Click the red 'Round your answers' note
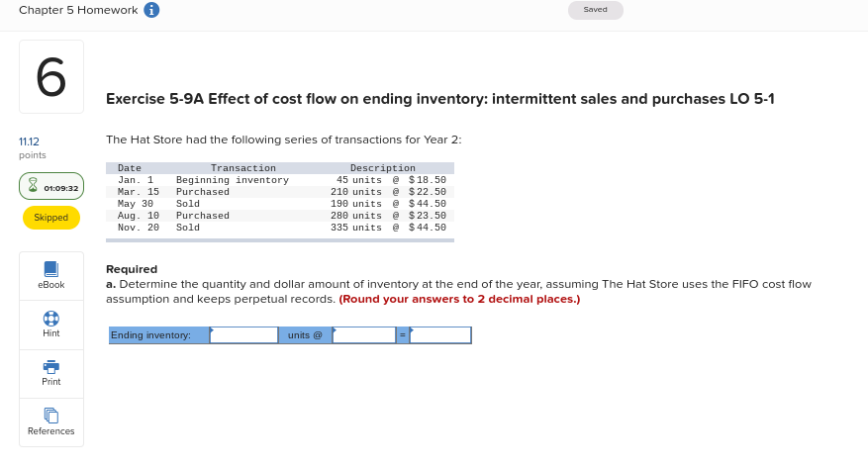The height and width of the screenshot is (467, 868). pos(459,300)
